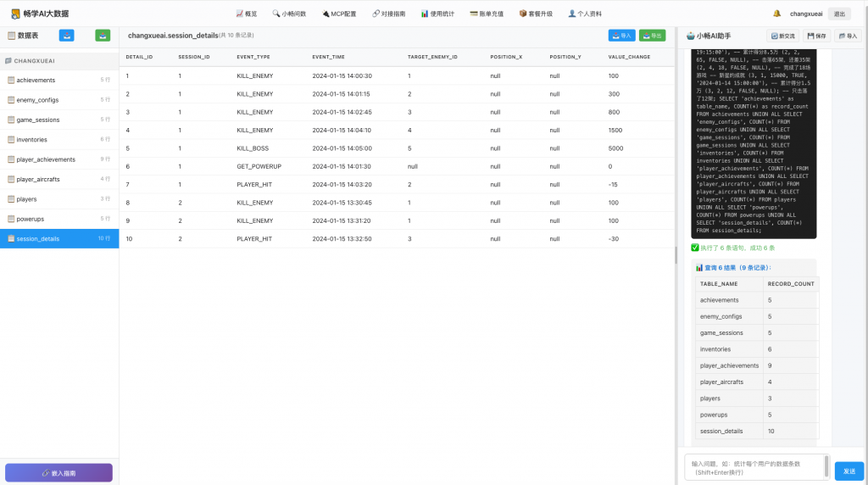
Task: Click 保存 save button in the AI assistant
Action: pos(816,36)
